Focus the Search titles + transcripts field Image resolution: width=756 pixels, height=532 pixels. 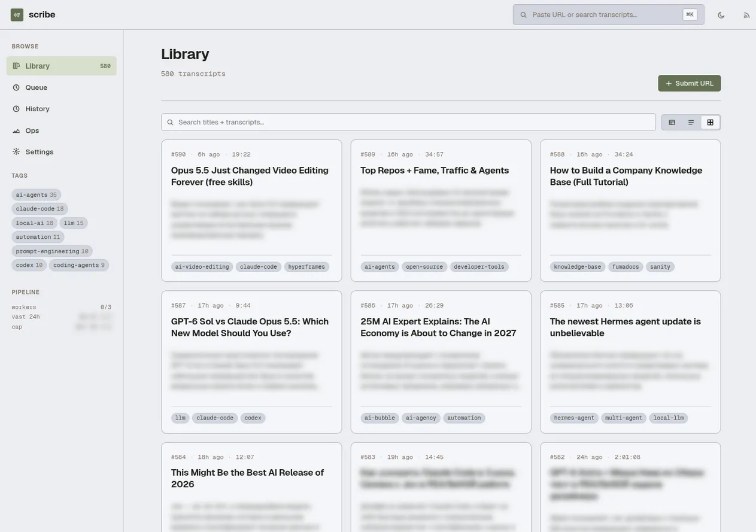click(408, 122)
